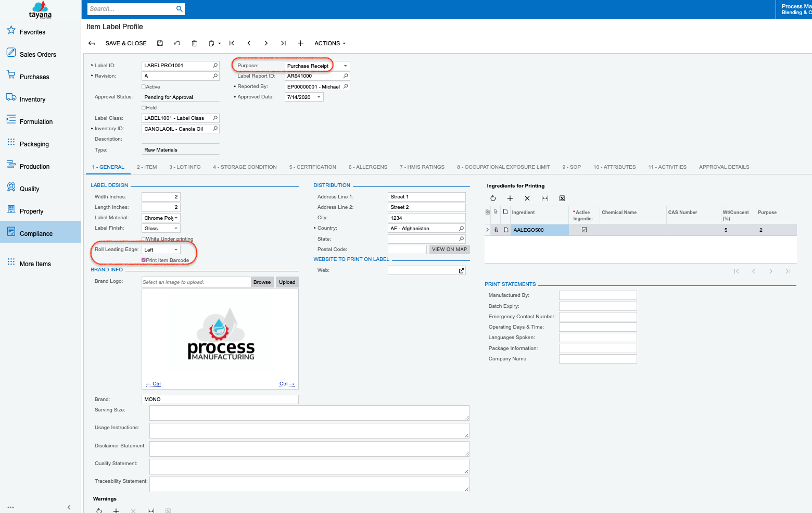Screen dimensions: 812x513
Task: Open the Web link external icon
Action: [461, 270]
